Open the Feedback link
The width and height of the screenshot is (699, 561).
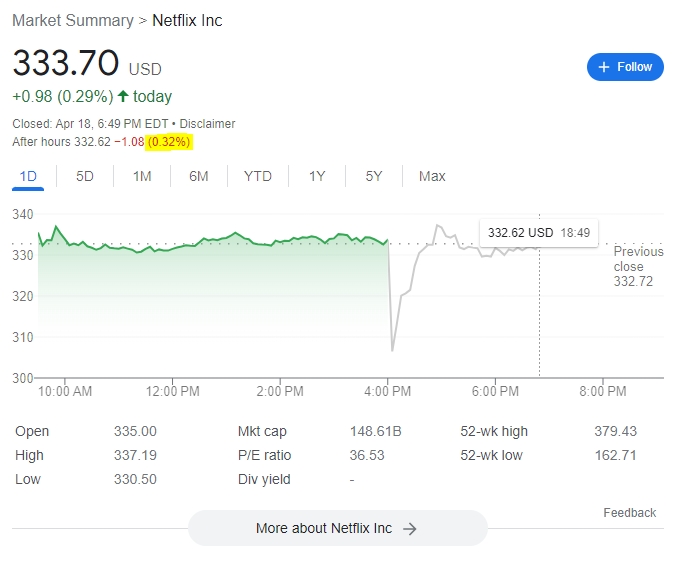(x=629, y=513)
